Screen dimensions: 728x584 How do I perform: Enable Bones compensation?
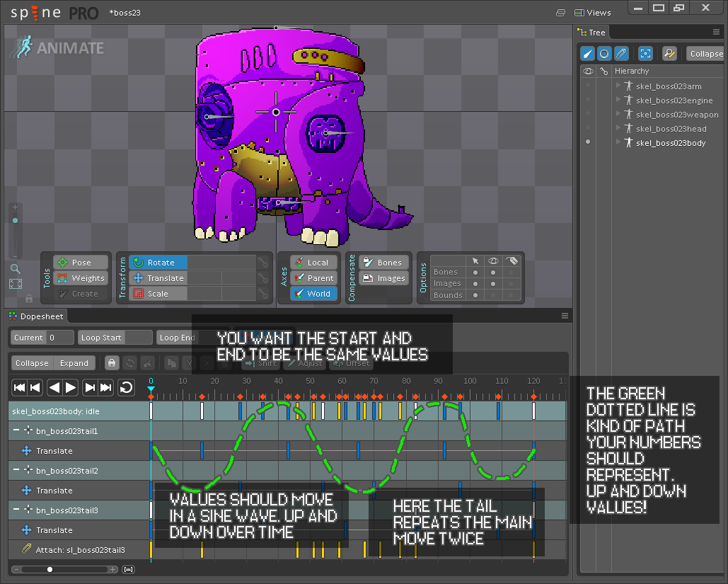pyautogui.click(x=383, y=263)
